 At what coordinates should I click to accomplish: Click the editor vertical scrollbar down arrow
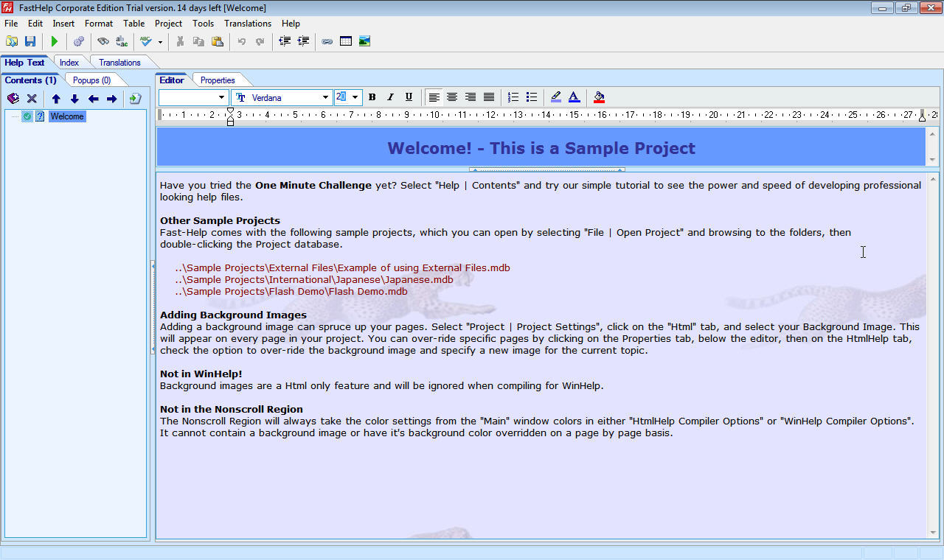click(x=933, y=533)
